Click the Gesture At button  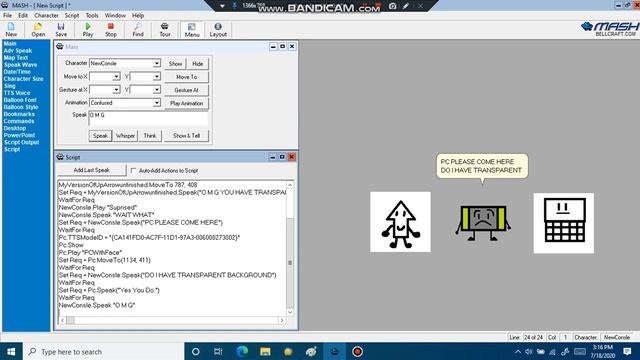(187, 90)
